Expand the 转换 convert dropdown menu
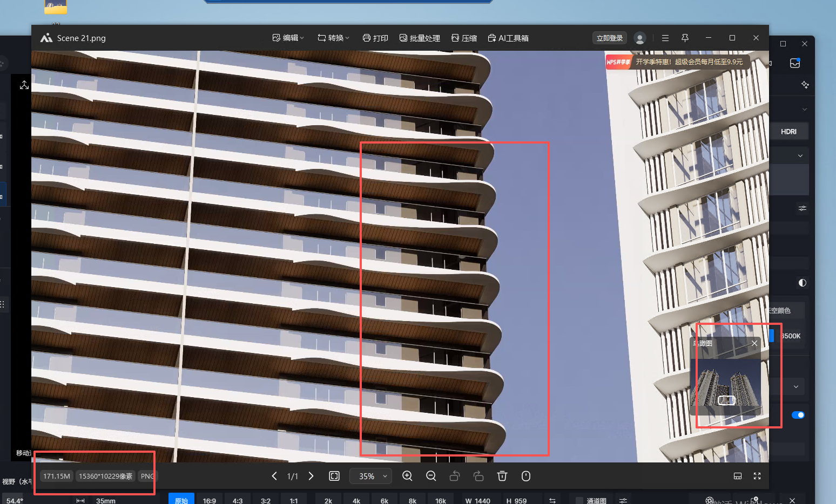This screenshot has height=504, width=836. (x=334, y=38)
